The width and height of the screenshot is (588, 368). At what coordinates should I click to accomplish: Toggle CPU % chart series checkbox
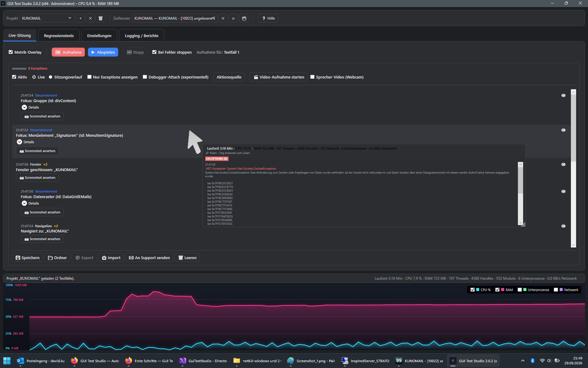pos(473,290)
